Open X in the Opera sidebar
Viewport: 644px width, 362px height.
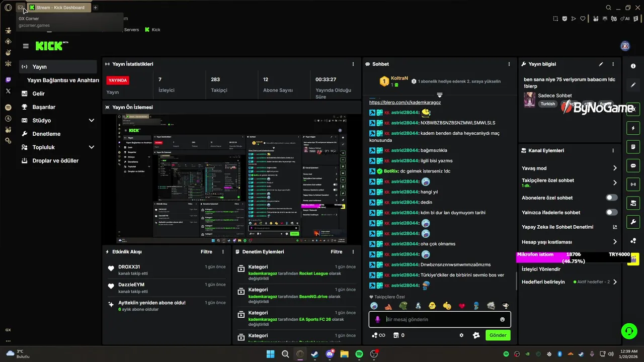pos(8,91)
